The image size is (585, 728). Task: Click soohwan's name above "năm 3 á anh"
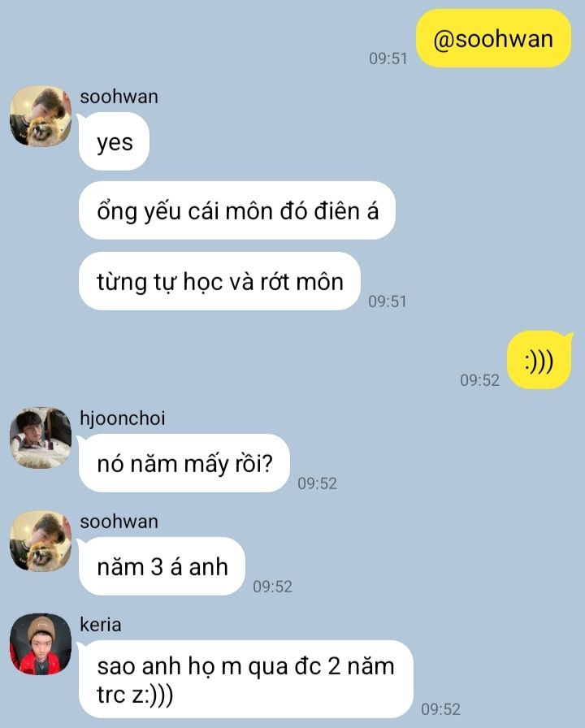pyautogui.click(x=119, y=522)
